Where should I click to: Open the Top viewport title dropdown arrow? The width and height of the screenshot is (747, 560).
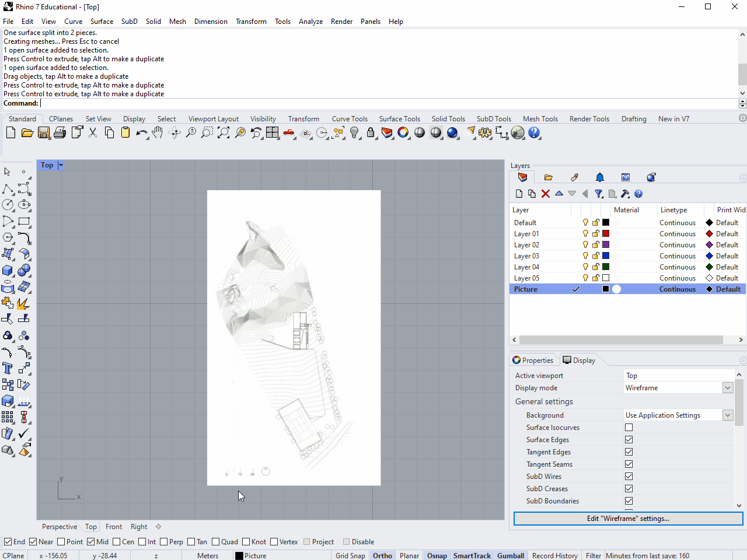(x=61, y=165)
